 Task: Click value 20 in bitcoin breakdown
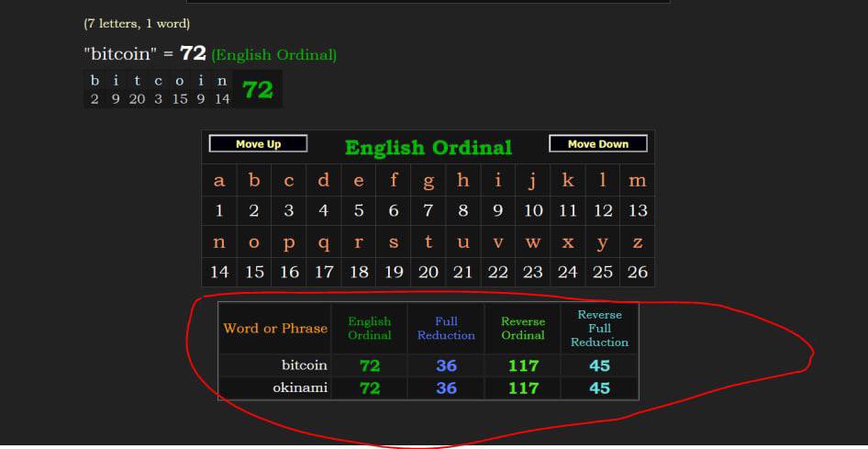[137, 100]
